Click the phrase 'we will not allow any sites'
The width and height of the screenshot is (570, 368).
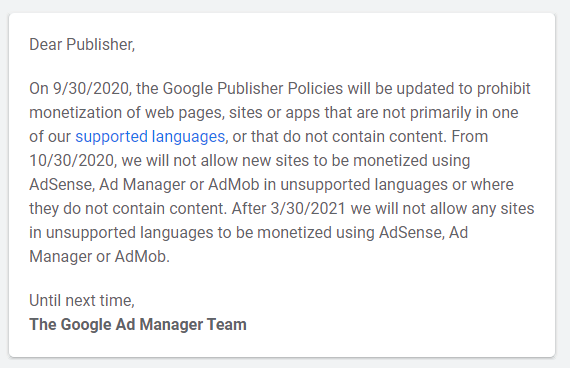click(x=442, y=209)
